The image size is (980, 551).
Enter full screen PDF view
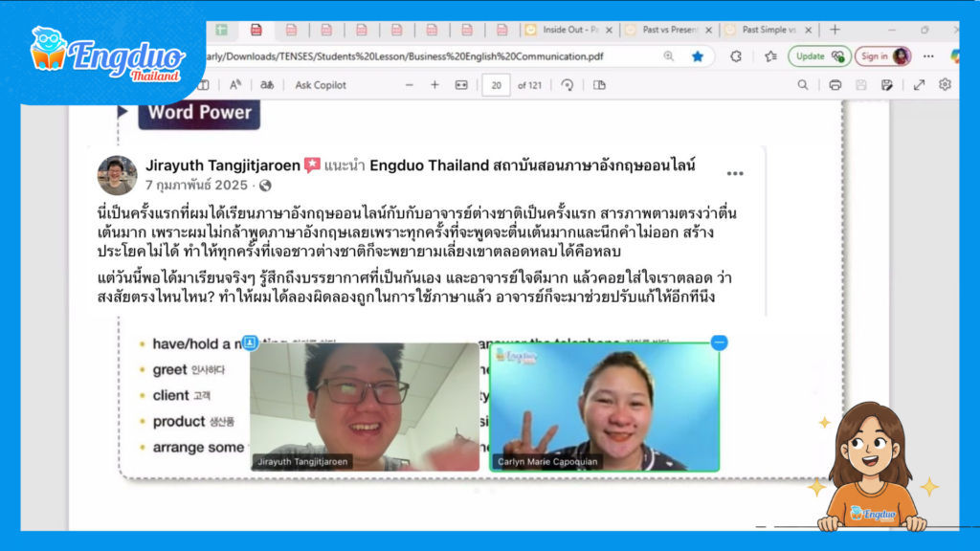coord(919,85)
